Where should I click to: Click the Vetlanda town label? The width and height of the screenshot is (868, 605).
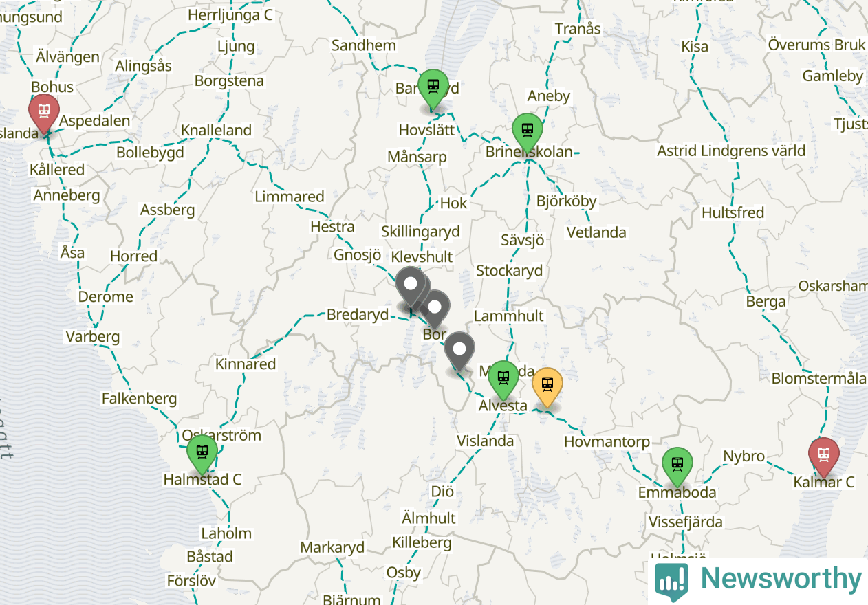click(x=596, y=232)
